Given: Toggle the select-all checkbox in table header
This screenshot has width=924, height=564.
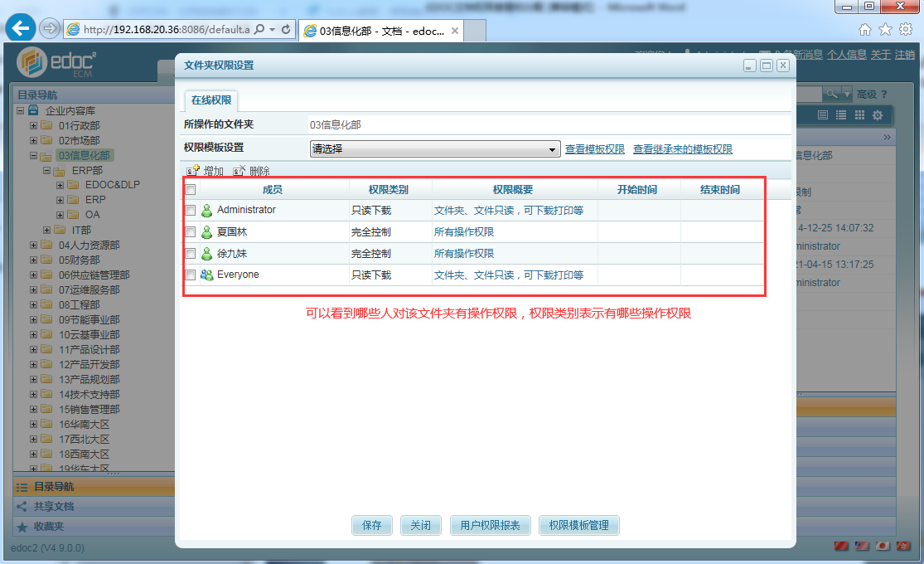Looking at the screenshot, I should click(x=191, y=190).
